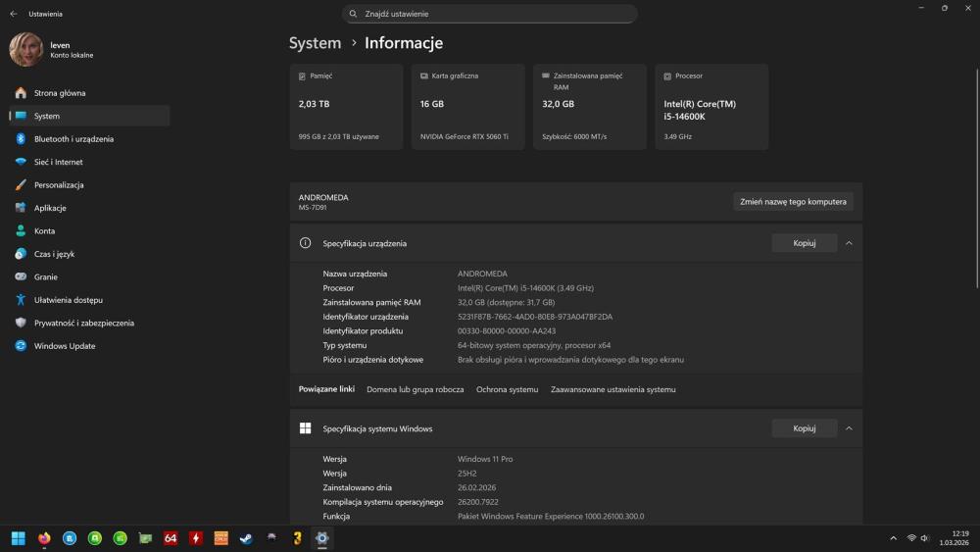Open Ułatwienia dostępu settings
This screenshot has width=980, height=552.
pos(68,300)
